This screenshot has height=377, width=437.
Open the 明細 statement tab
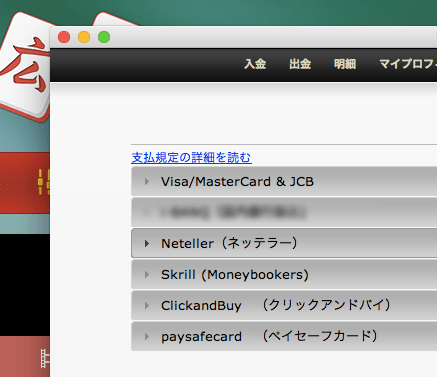tap(345, 64)
